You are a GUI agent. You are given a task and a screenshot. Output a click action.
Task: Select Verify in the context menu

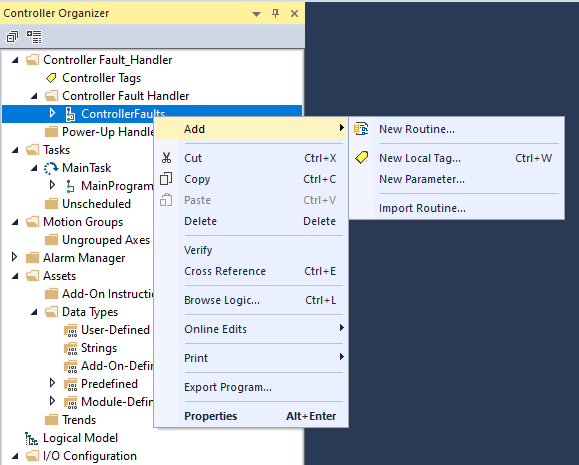pyautogui.click(x=251, y=250)
